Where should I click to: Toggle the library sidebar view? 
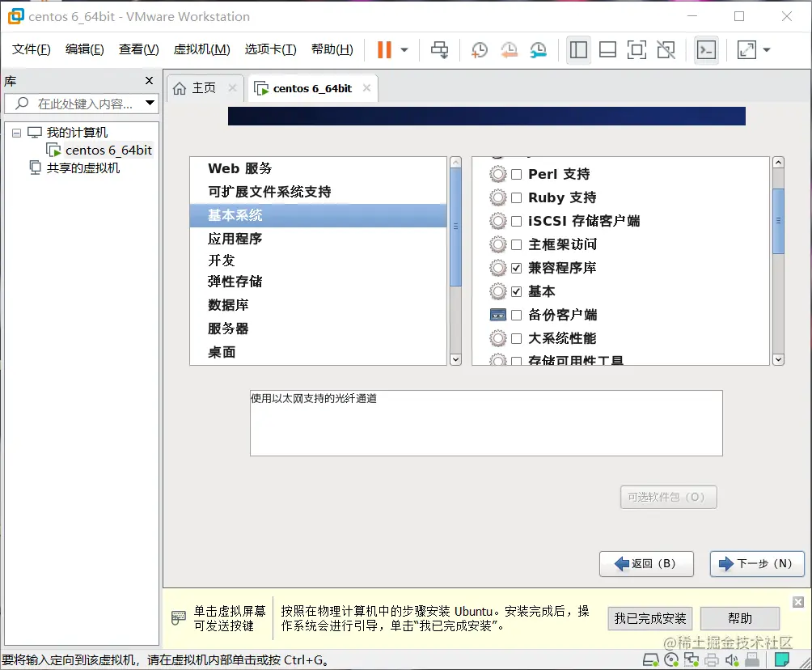click(x=578, y=49)
